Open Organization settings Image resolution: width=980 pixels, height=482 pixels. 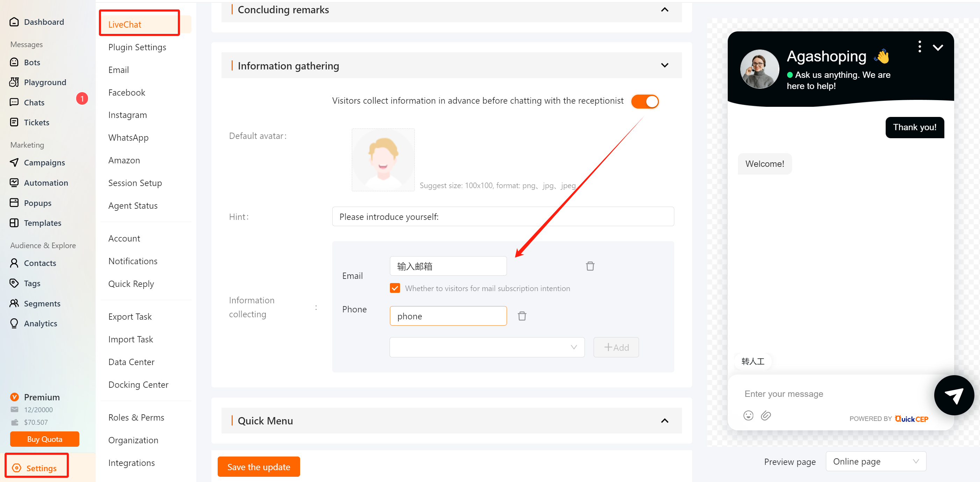pyautogui.click(x=133, y=440)
